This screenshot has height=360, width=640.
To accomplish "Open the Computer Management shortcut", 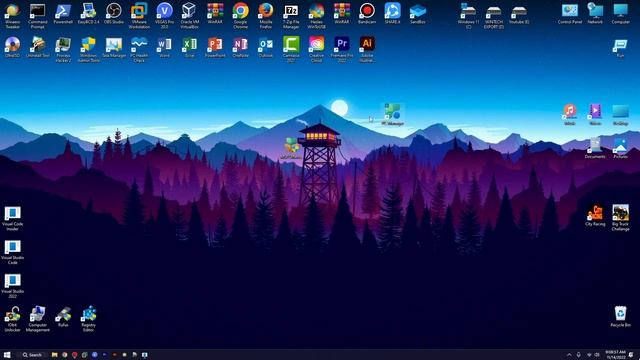I will click(x=38, y=319).
